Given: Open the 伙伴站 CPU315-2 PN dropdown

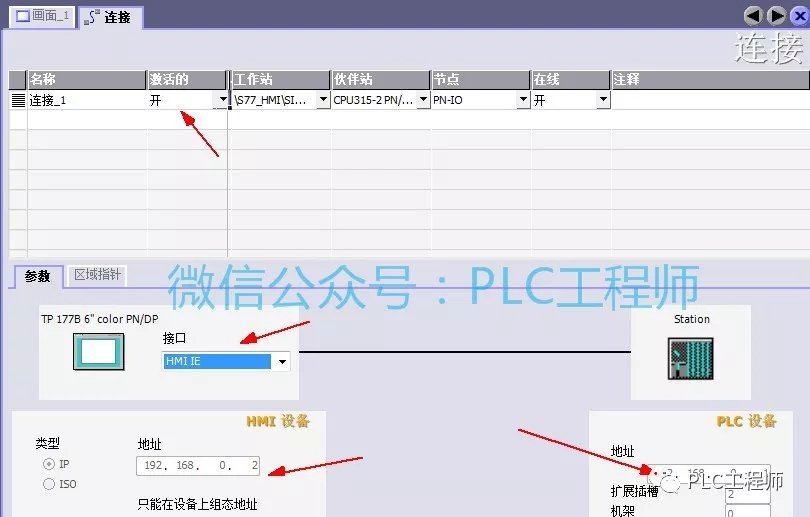Looking at the screenshot, I should click(423, 100).
